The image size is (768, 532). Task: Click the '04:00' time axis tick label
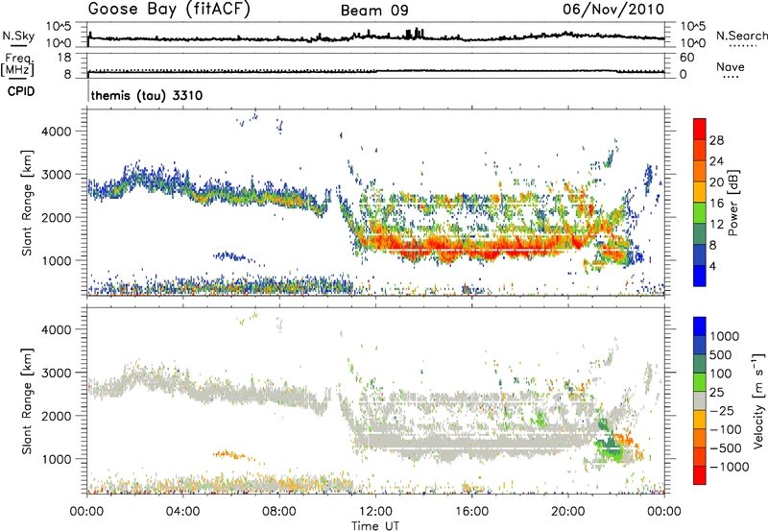click(x=182, y=511)
